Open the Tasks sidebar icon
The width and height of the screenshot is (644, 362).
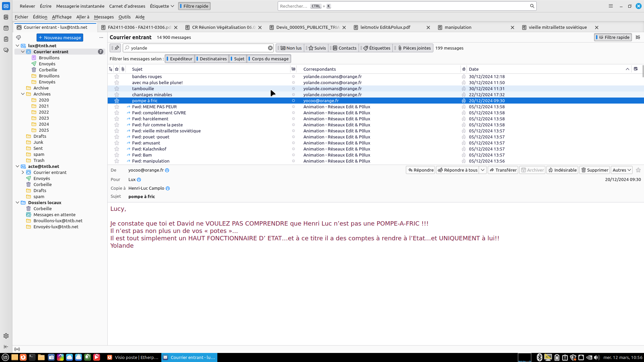tap(6, 39)
